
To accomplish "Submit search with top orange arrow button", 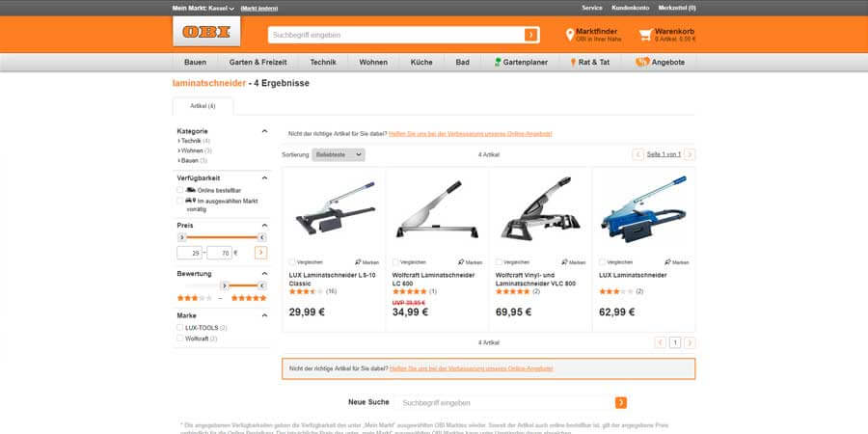I will (530, 35).
